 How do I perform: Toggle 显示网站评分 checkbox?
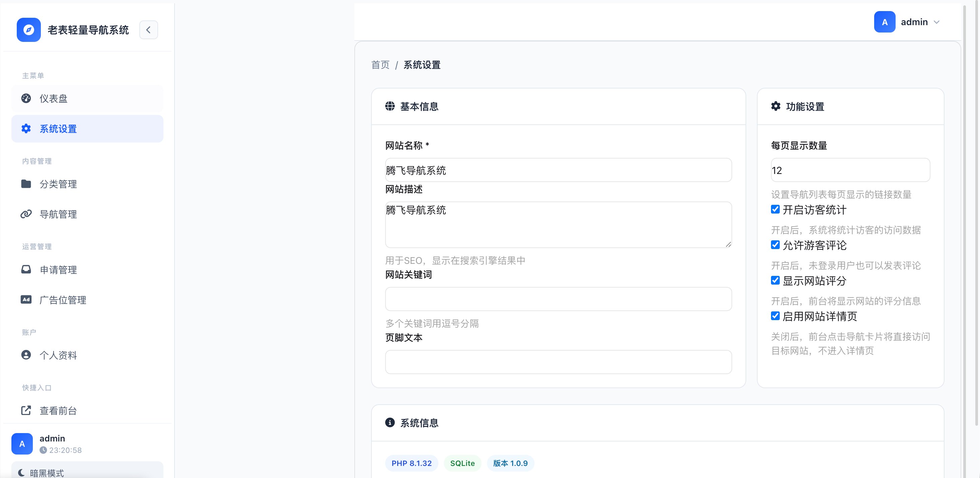(775, 280)
